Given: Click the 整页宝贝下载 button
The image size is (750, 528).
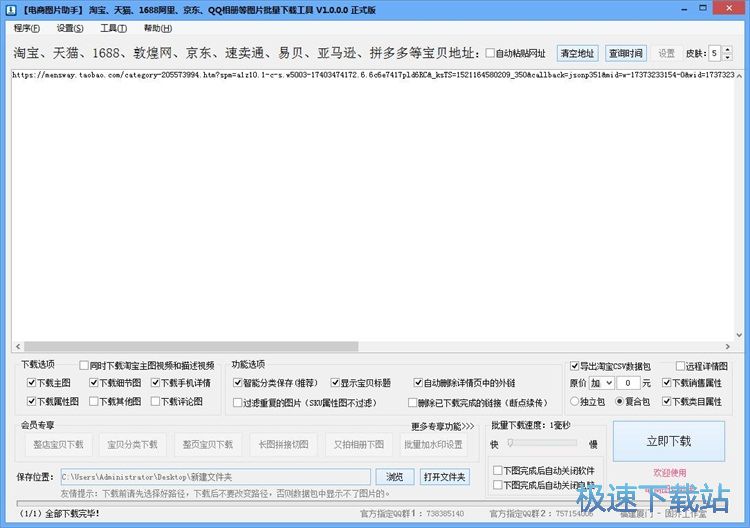Looking at the screenshot, I should (208, 444).
